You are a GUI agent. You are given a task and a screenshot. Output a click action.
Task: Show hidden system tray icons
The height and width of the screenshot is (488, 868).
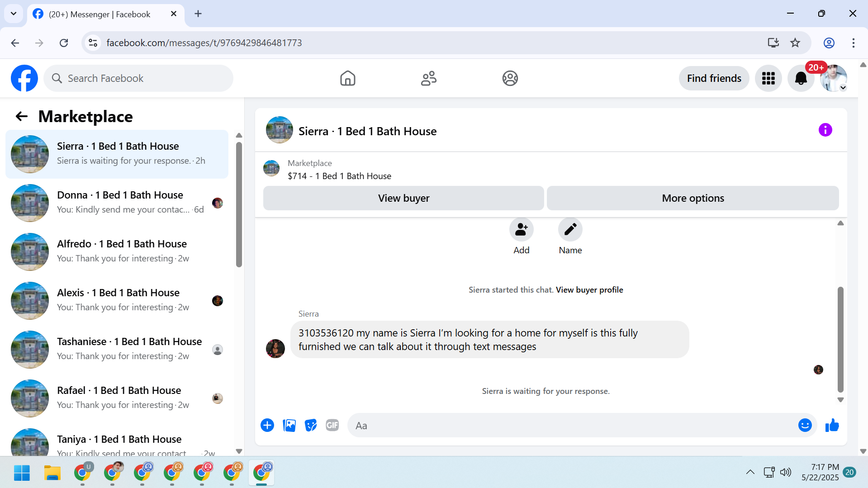click(750, 472)
